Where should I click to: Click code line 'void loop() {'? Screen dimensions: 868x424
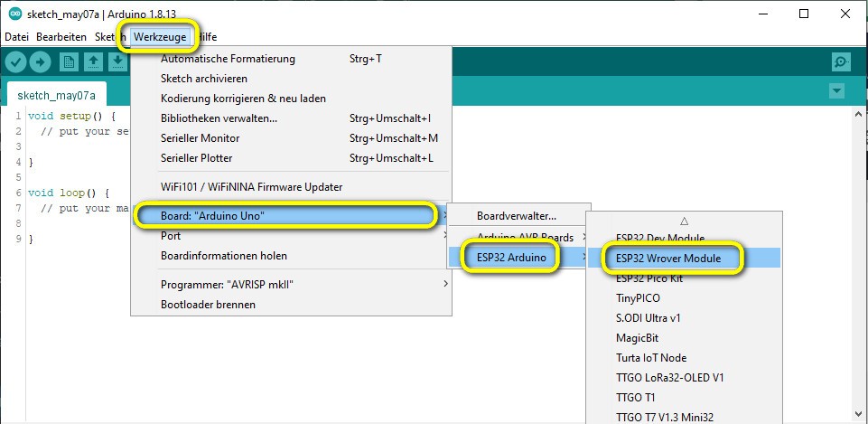coord(69,193)
